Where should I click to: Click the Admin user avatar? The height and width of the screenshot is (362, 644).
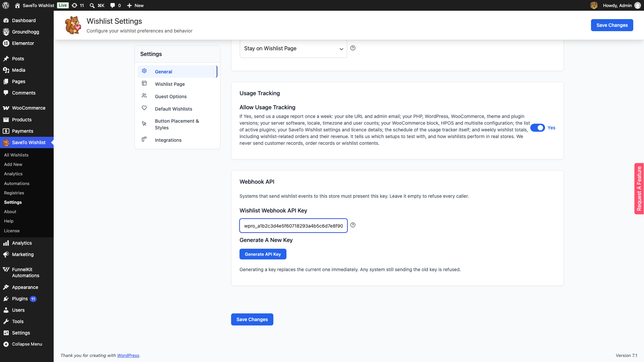tap(638, 5)
